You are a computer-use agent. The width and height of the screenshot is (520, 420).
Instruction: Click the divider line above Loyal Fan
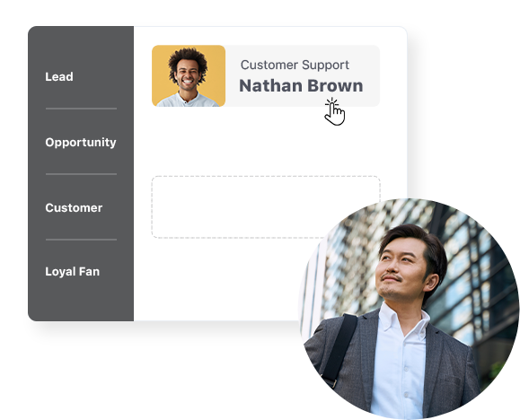pos(81,240)
